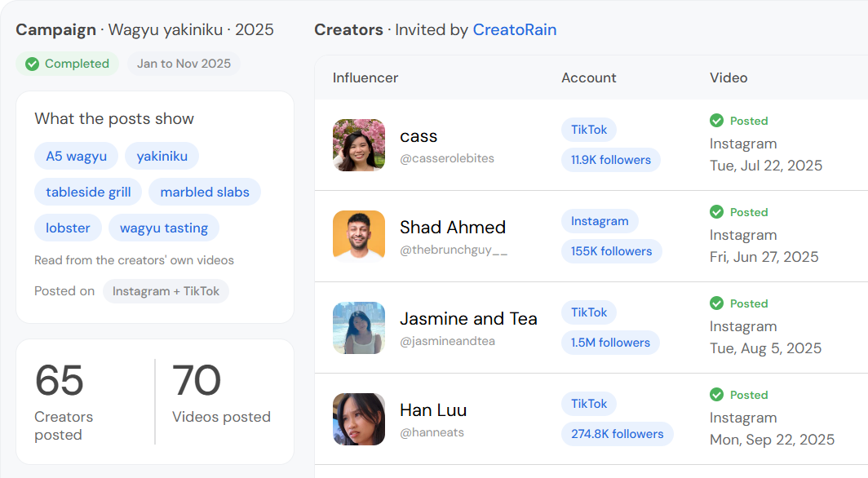Select the marbled slabs tag
868x478 pixels.
205,192
